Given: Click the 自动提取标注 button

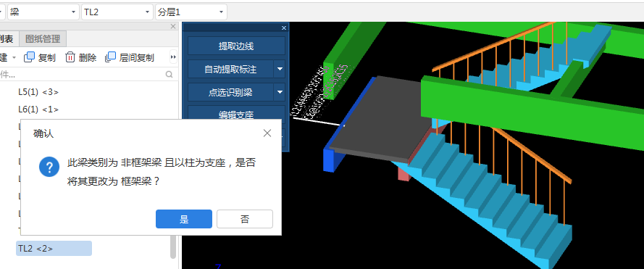Looking at the screenshot, I should pyautogui.click(x=230, y=69).
